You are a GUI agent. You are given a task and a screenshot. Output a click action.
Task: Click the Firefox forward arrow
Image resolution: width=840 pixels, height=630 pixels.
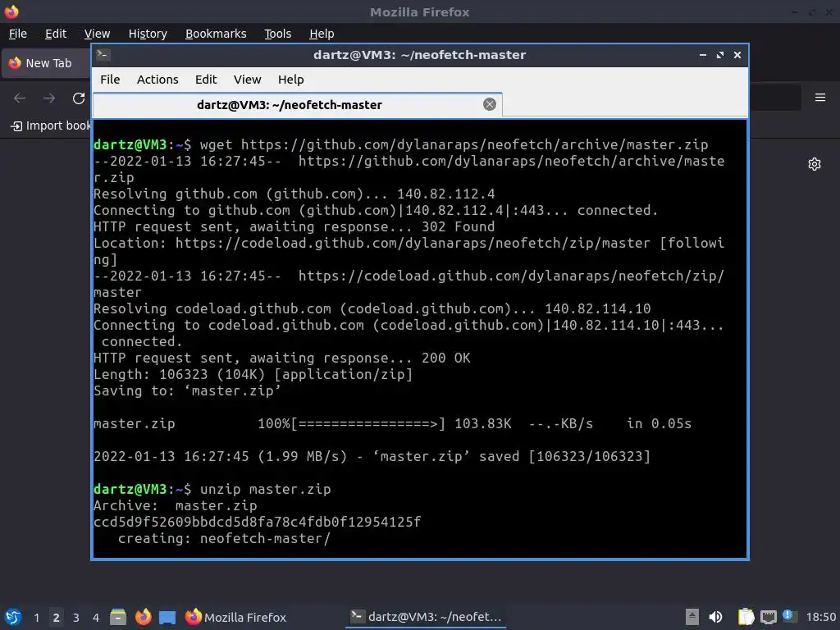point(49,98)
